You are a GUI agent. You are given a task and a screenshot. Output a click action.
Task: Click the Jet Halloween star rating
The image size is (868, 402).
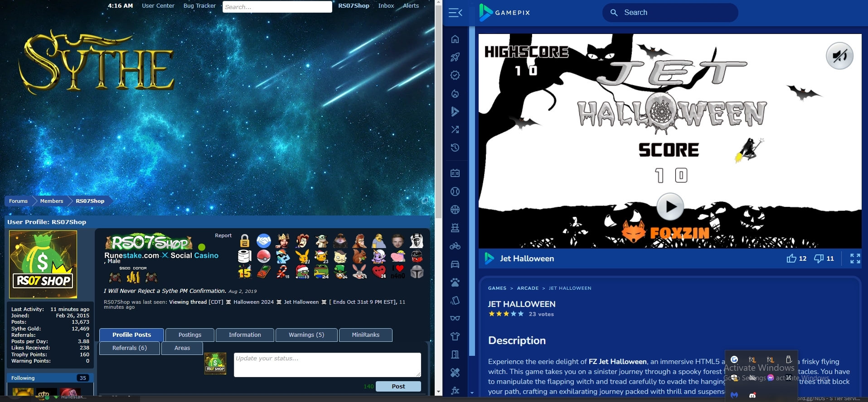point(506,314)
